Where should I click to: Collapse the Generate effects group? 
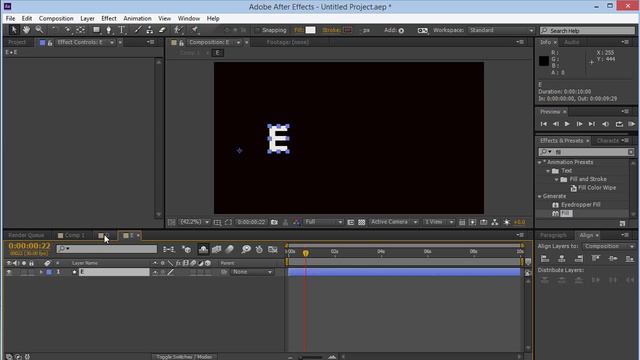coord(540,196)
